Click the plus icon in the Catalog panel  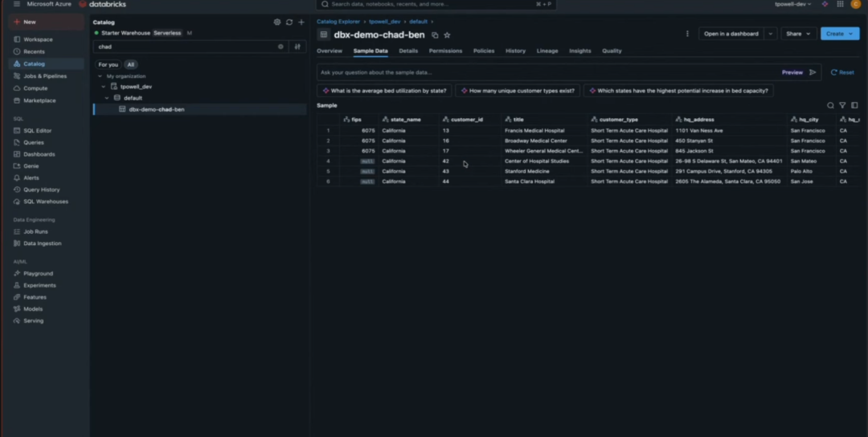tap(301, 22)
